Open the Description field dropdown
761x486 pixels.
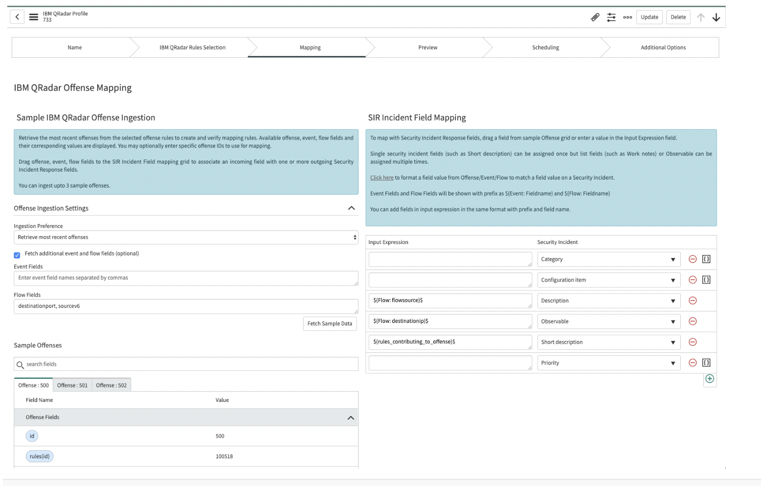click(x=609, y=301)
